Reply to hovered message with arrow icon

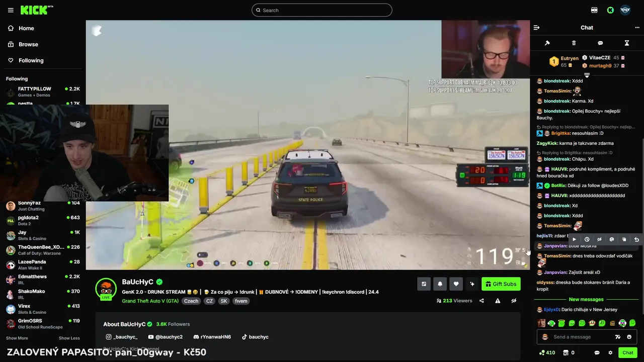click(x=636, y=239)
